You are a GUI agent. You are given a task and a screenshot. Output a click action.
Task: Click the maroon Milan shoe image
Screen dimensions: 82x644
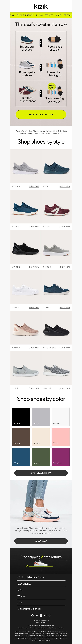click(56, 206)
